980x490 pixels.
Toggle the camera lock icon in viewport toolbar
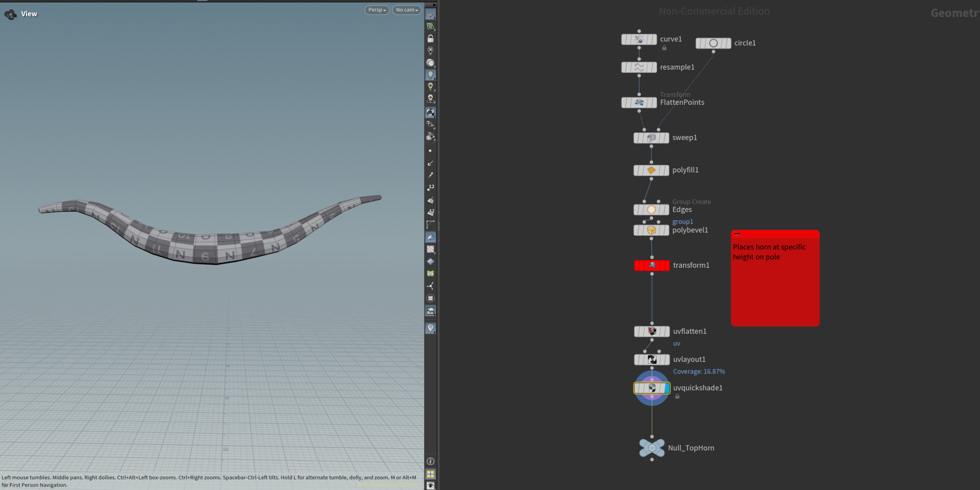click(430, 38)
